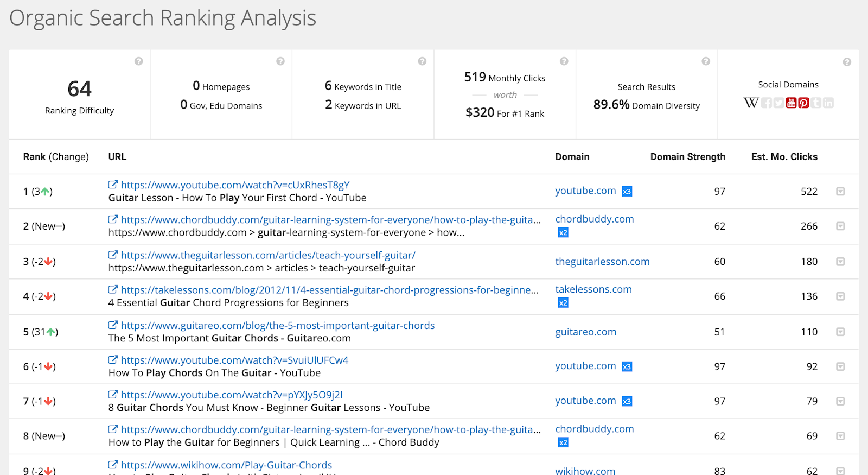Image resolution: width=868 pixels, height=475 pixels.
Task: Click x3 badge next to rank 7 youtube.com
Action: (x=627, y=402)
